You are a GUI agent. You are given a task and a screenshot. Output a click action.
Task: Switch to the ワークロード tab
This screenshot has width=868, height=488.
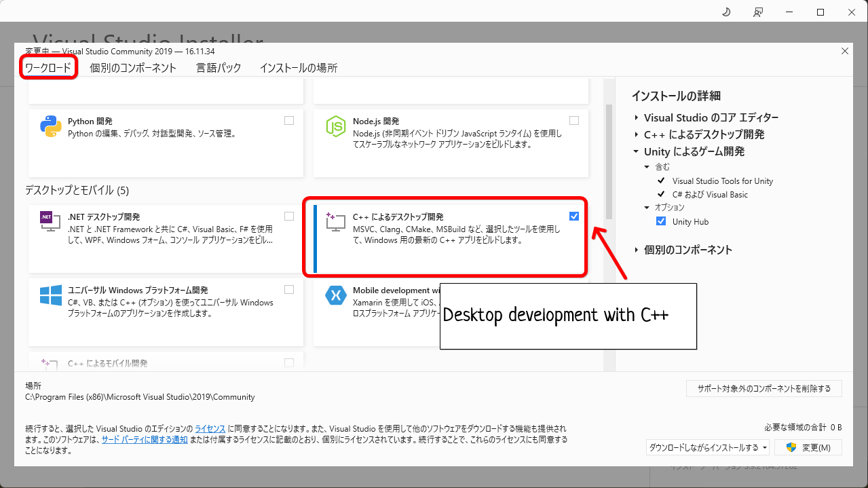pyautogui.click(x=48, y=68)
